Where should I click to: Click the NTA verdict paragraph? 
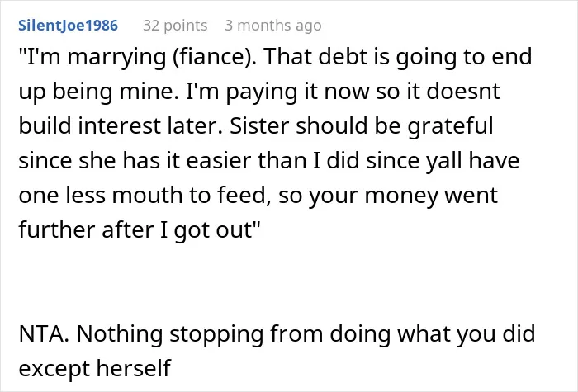[277, 351]
